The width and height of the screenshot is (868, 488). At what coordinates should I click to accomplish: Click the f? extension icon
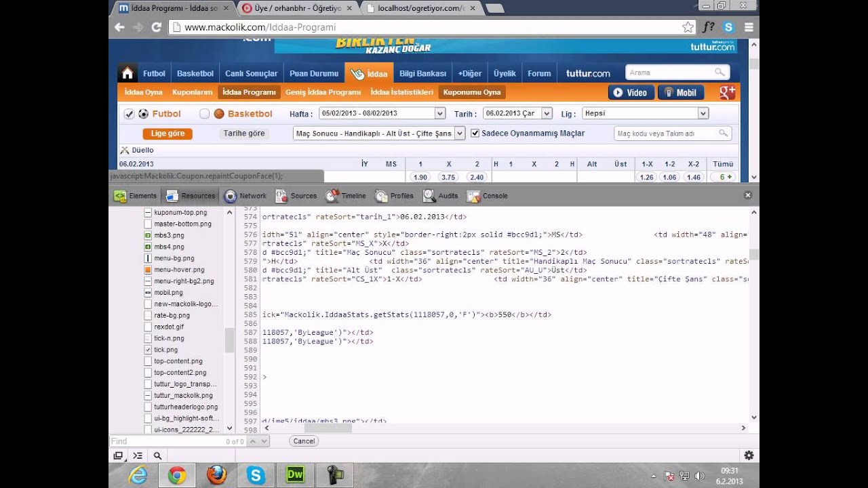pos(709,27)
